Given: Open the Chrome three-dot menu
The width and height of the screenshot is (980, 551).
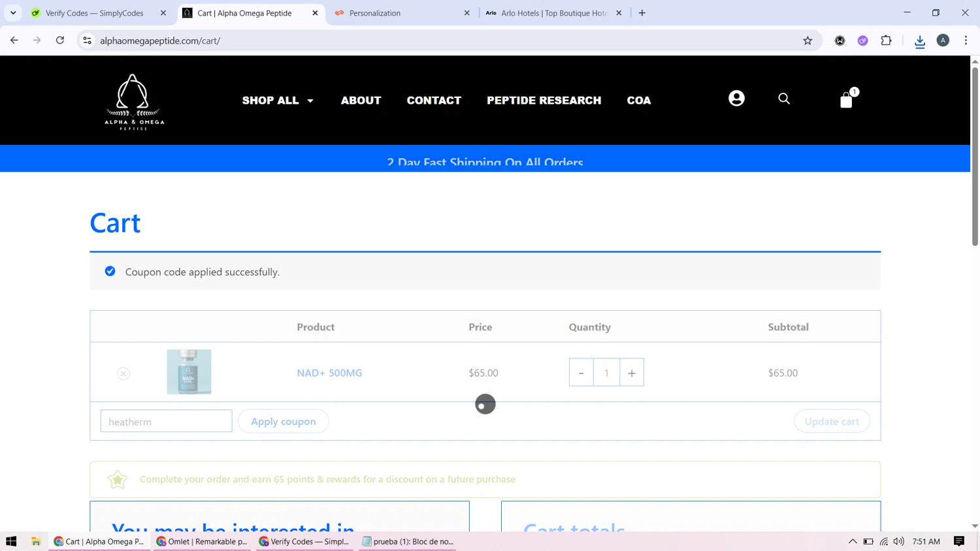Looking at the screenshot, I should click(966, 40).
